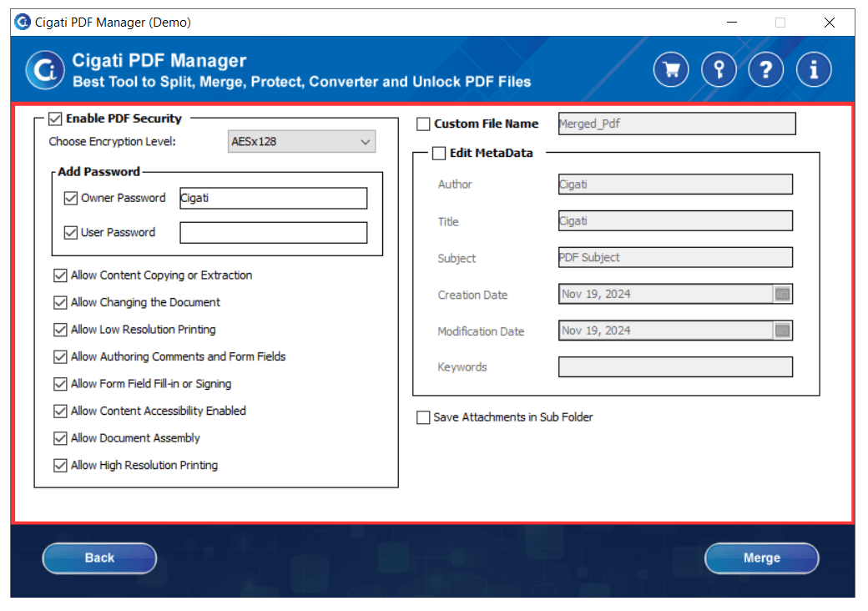Show the info about icon
This screenshot has height=611, width=868.
[813, 70]
